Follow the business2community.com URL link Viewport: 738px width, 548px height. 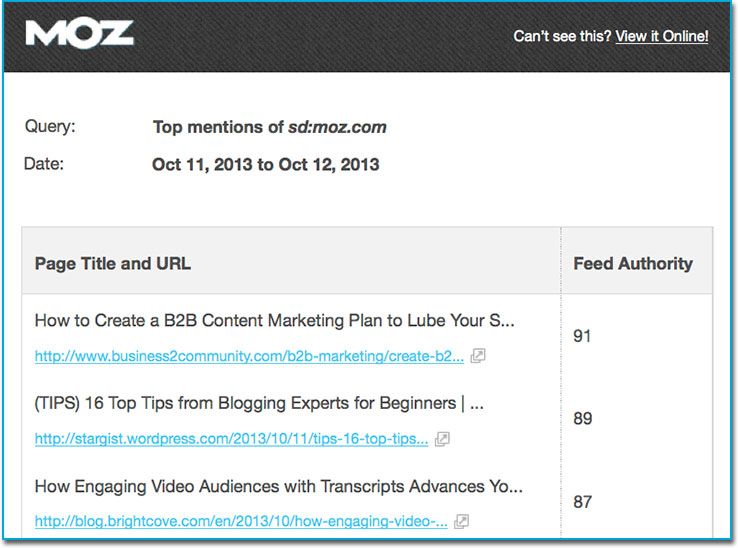click(x=249, y=356)
